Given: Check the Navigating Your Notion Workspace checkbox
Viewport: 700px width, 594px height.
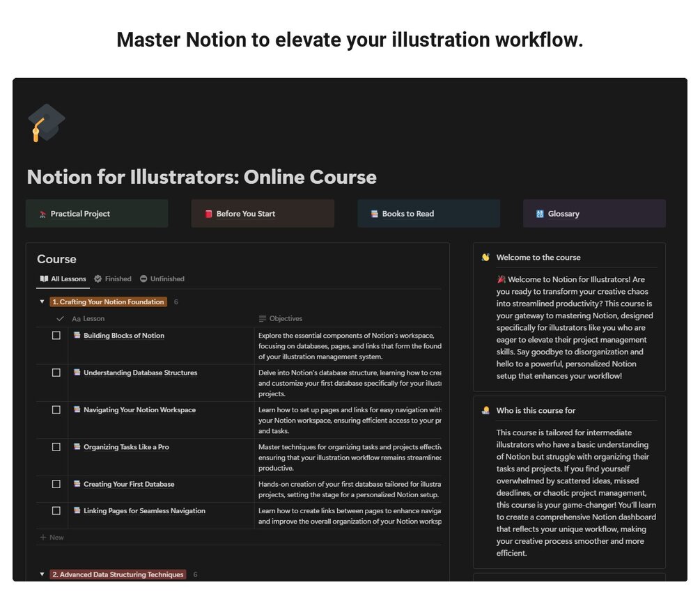Looking at the screenshot, I should (56, 409).
